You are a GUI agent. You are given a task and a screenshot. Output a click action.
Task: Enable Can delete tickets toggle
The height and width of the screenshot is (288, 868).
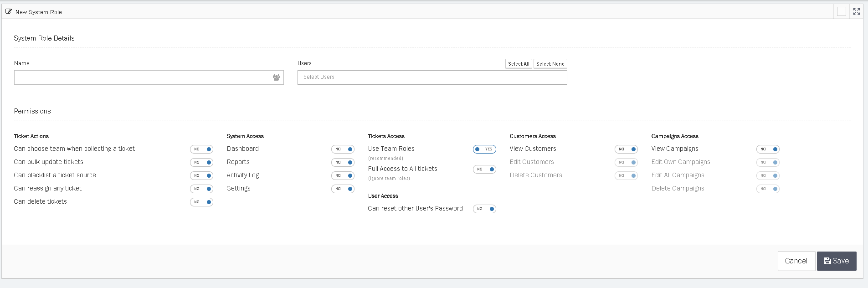[x=201, y=202]
